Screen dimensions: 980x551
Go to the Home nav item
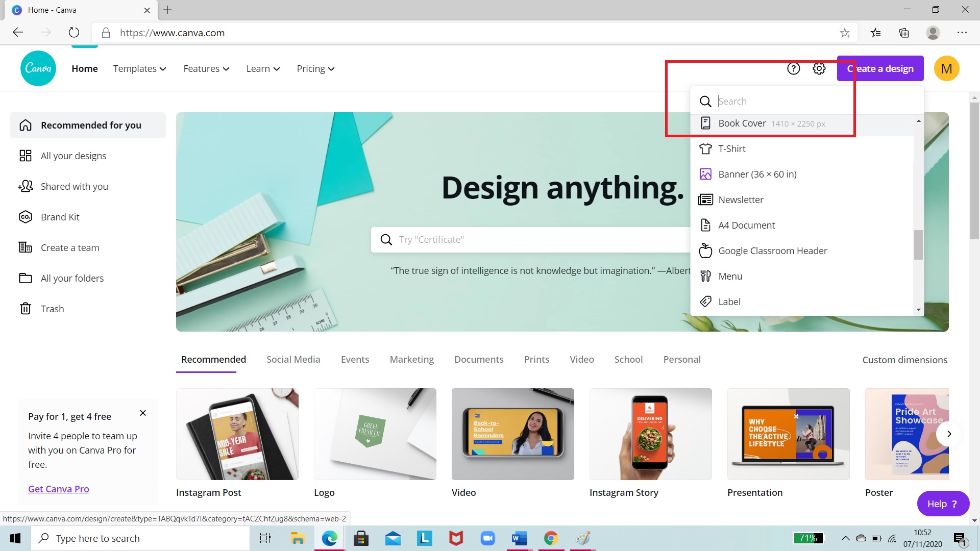pos(85,68)
